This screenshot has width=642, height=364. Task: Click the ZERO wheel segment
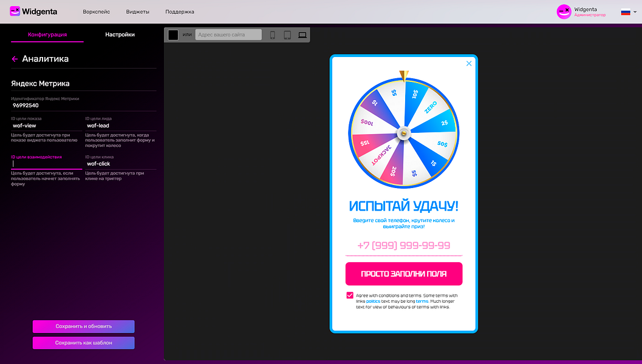point(430,107)
